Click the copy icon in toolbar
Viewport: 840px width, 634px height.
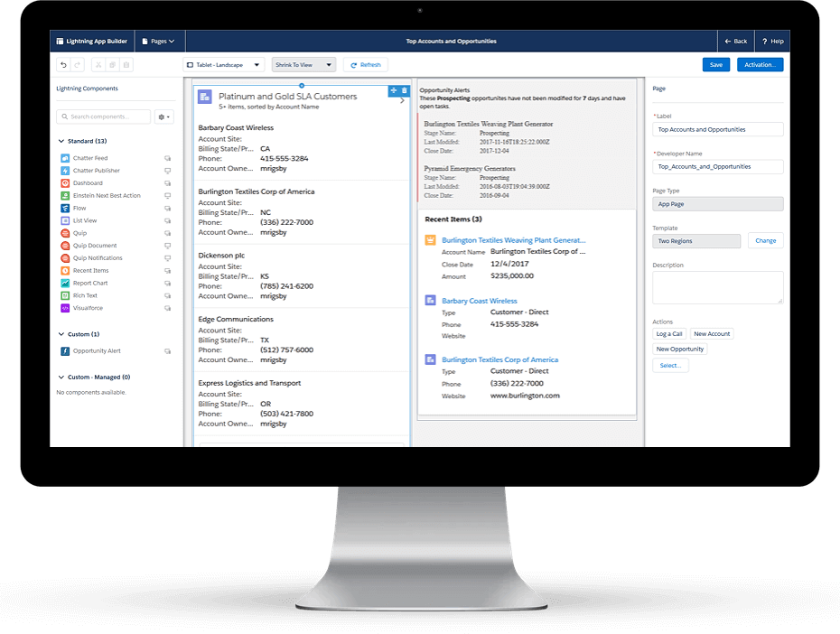(x=113, y=65)
